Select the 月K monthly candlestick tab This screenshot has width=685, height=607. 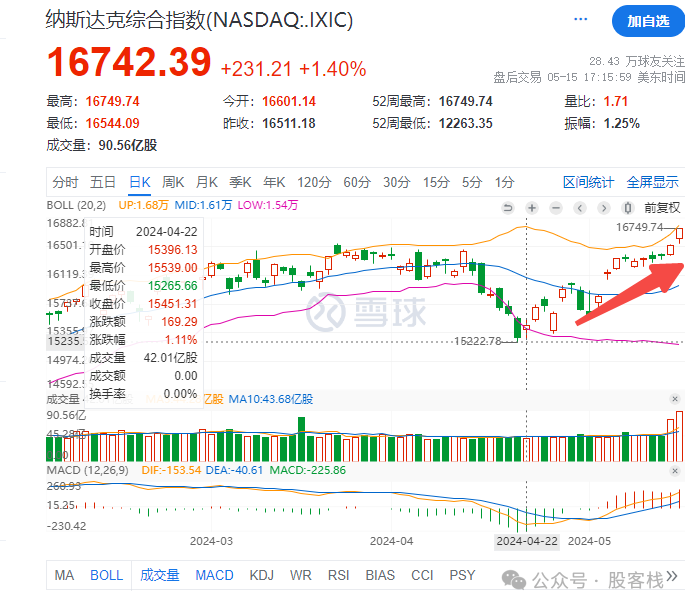click(x=207, y=182)
